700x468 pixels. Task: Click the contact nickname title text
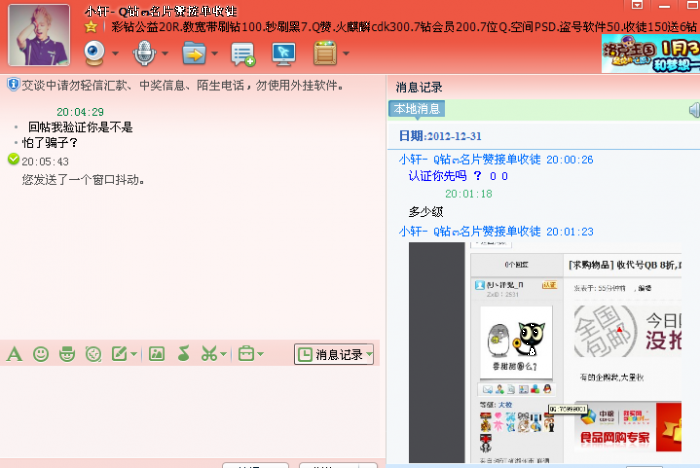coord(161,11)
